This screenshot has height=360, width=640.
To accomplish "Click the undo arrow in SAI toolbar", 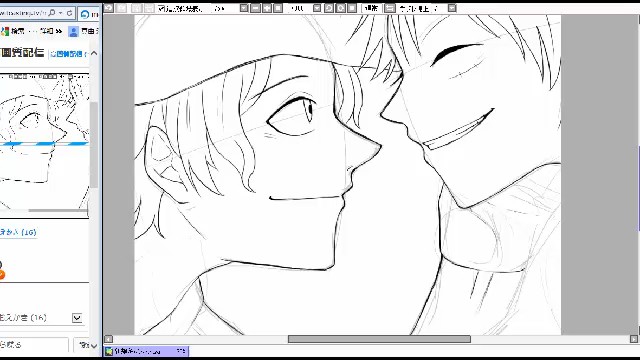I will (109, 8).
